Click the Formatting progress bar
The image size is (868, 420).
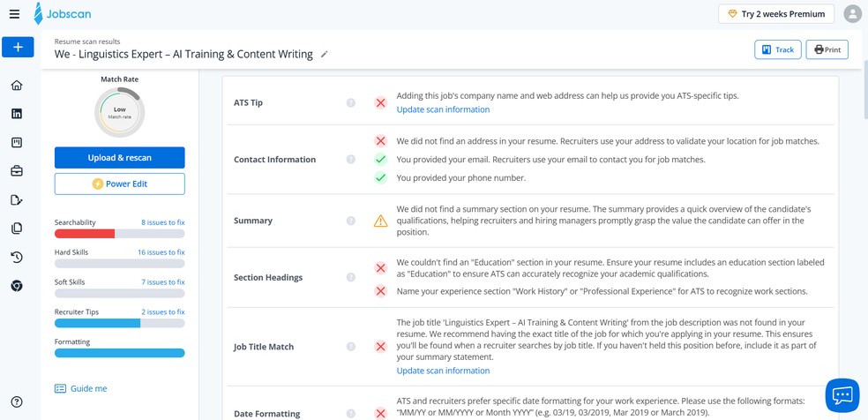[120, 353]
